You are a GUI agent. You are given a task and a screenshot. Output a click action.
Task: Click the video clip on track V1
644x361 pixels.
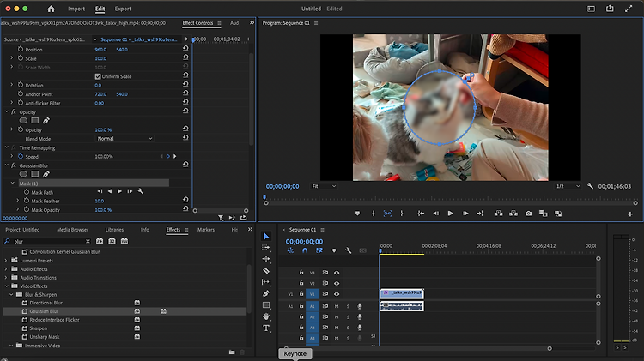401,293
